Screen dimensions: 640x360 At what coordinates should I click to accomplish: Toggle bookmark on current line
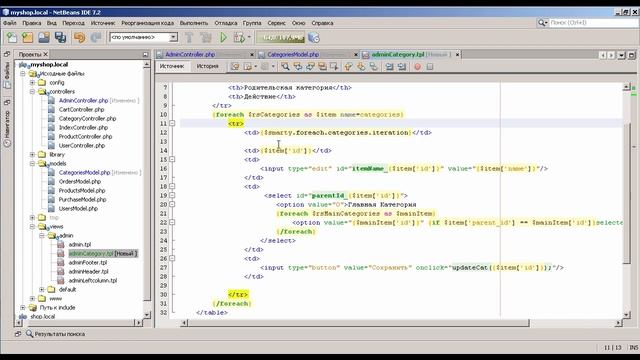point(373,66)
